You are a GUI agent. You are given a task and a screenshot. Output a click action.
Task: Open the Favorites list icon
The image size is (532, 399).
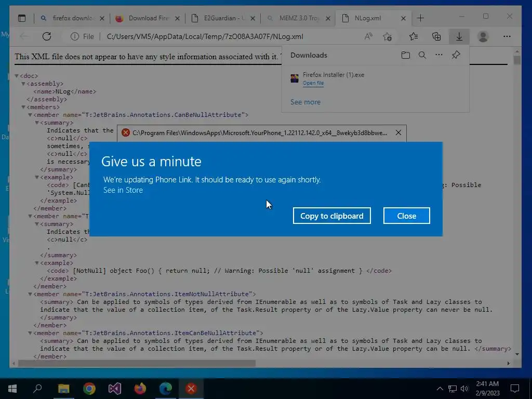point(414,37)
